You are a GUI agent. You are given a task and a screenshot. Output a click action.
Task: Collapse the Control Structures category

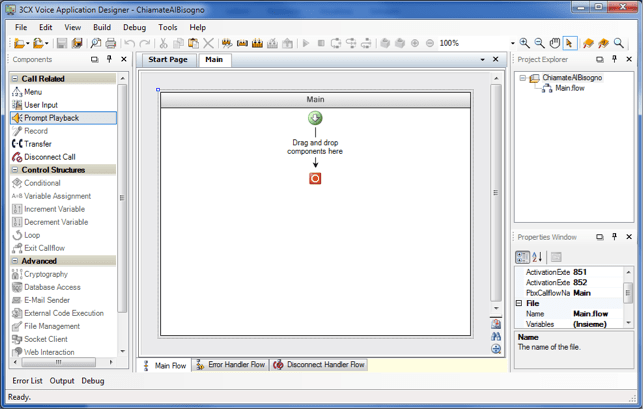tap(15, 170)
